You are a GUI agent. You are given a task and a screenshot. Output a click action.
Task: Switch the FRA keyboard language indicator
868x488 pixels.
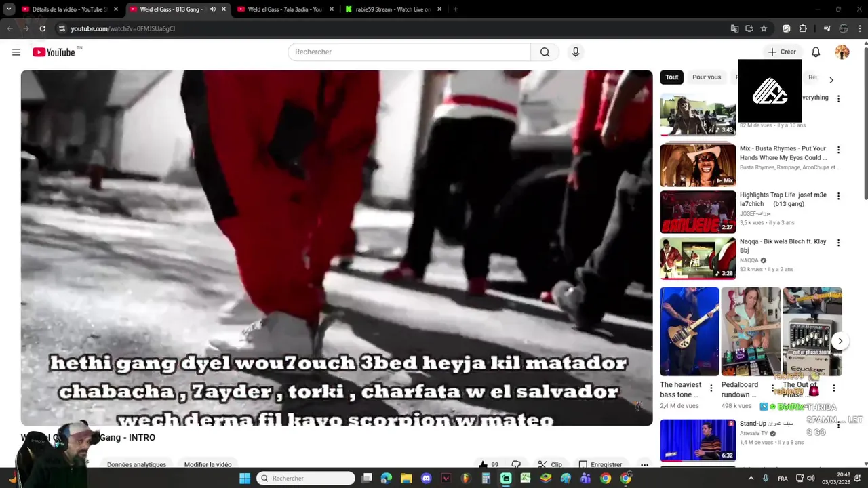point(783,479)
